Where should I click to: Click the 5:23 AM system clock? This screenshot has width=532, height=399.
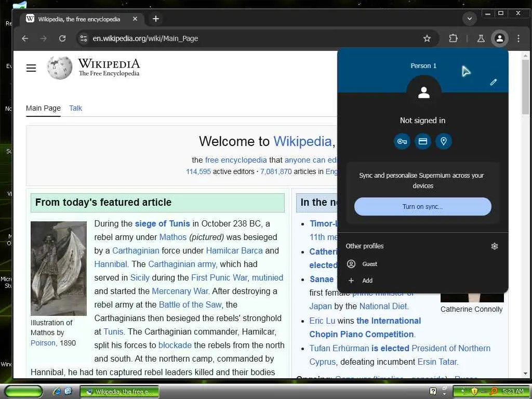pos(513,391)
